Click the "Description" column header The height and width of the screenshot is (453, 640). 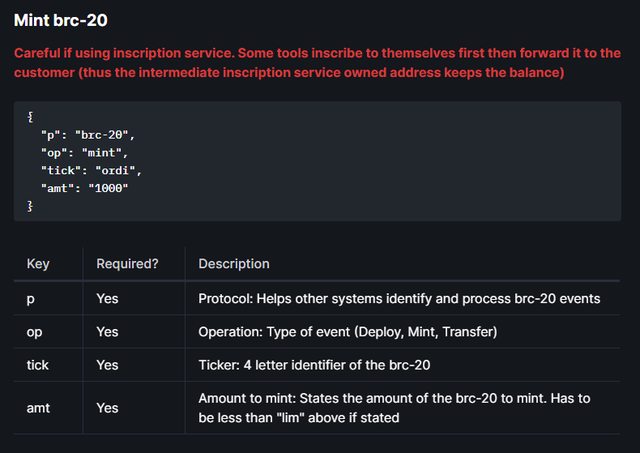234,264
